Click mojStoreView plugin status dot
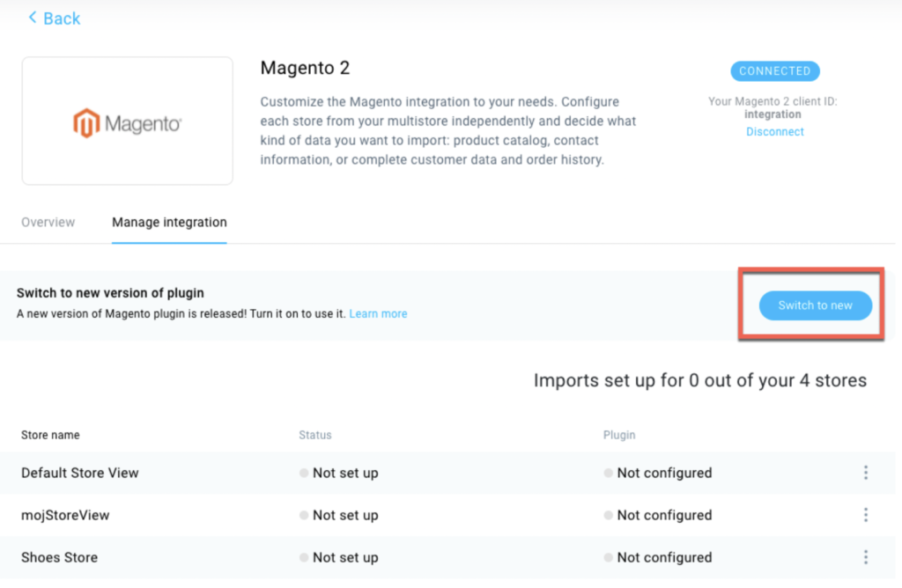 pyautogui.click(x=608, y=515)
